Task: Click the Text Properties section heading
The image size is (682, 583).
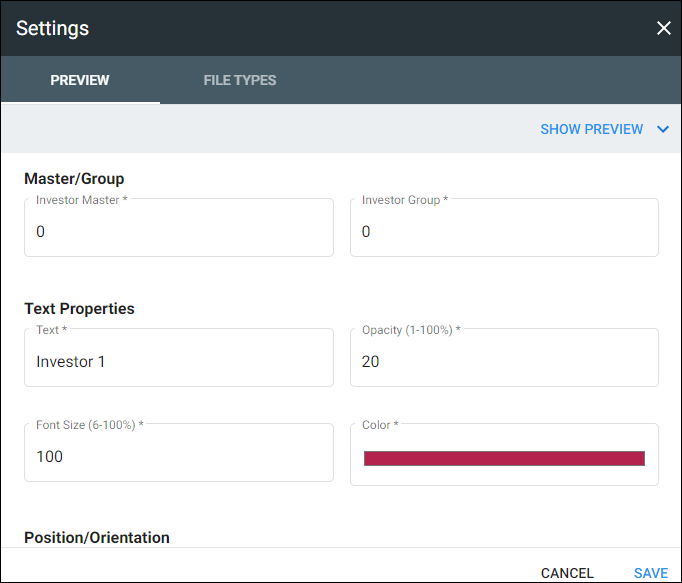Action: coord(79,309)
